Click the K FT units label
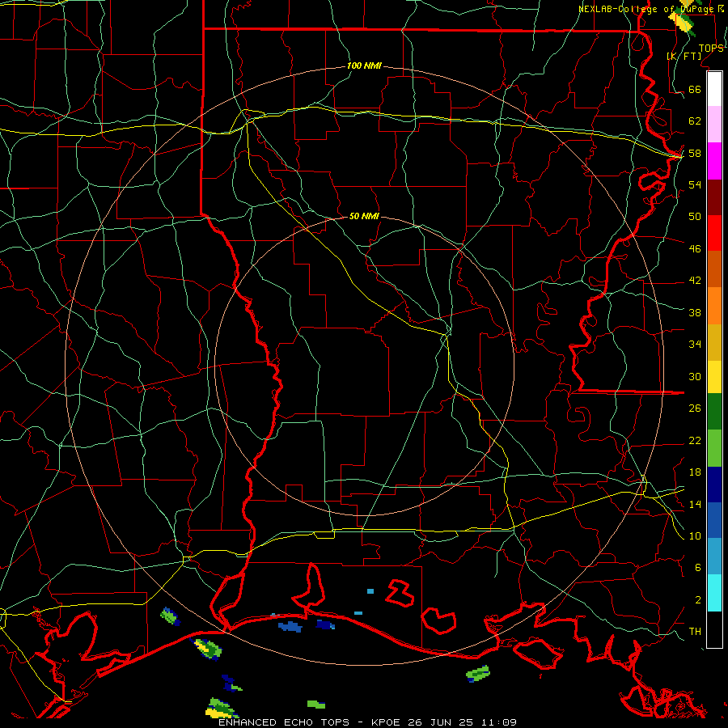The image size is (728, 728). 684,56
